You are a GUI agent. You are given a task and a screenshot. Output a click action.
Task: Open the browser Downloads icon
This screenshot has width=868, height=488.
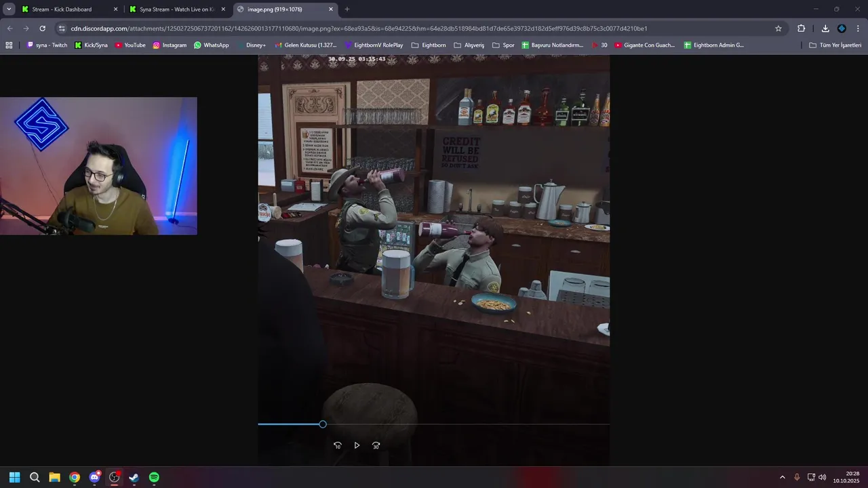[825, 28]
